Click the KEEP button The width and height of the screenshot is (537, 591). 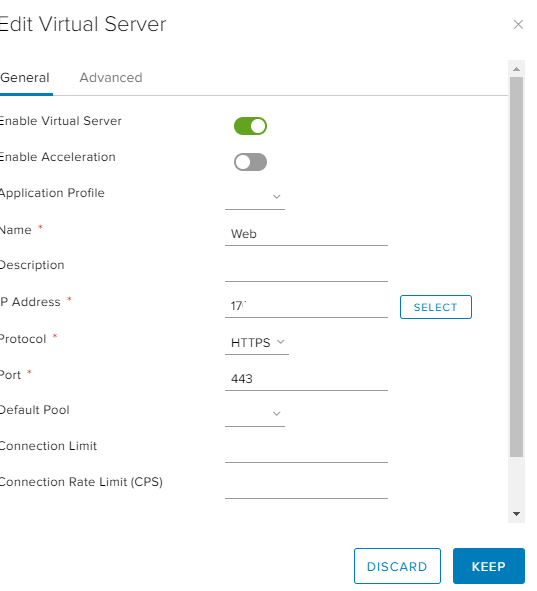click(x=489, y=566)
